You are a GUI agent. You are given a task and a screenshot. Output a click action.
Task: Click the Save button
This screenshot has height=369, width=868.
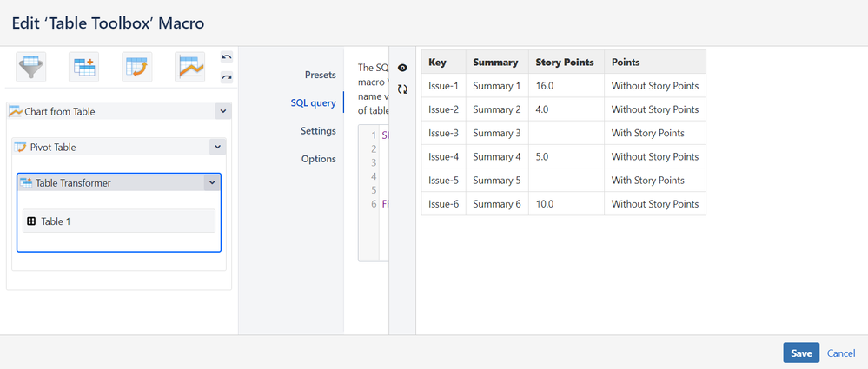tap(800, 353)
